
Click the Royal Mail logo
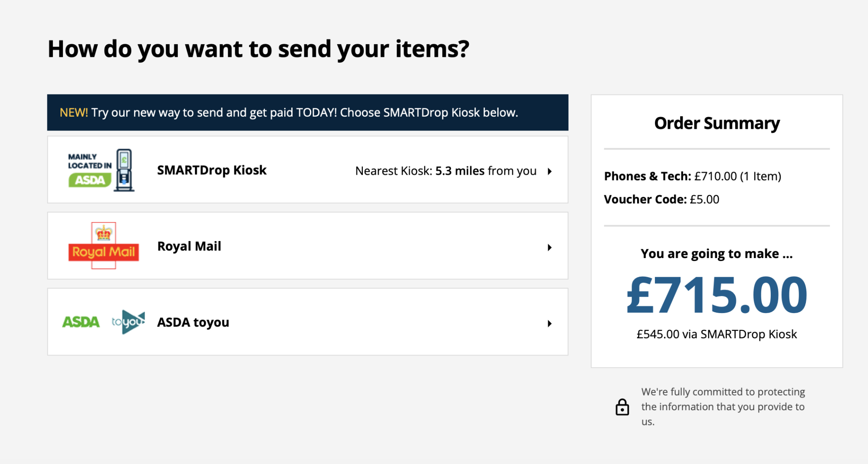104,246
